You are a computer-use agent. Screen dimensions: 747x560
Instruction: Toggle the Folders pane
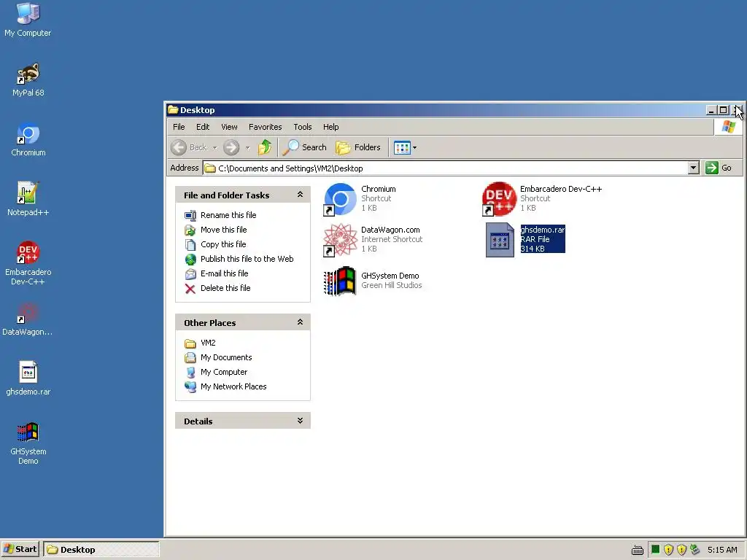pyautogui.click(x=358, y=147)
